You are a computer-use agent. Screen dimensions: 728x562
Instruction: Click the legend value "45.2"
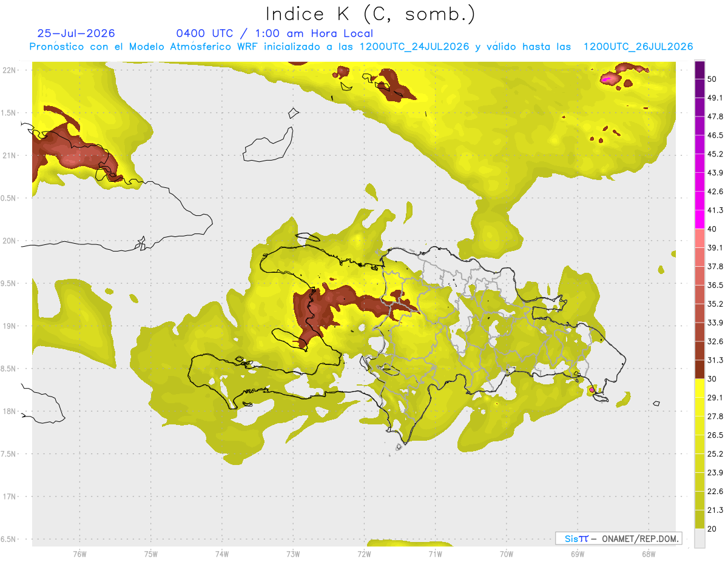(716, 154)
